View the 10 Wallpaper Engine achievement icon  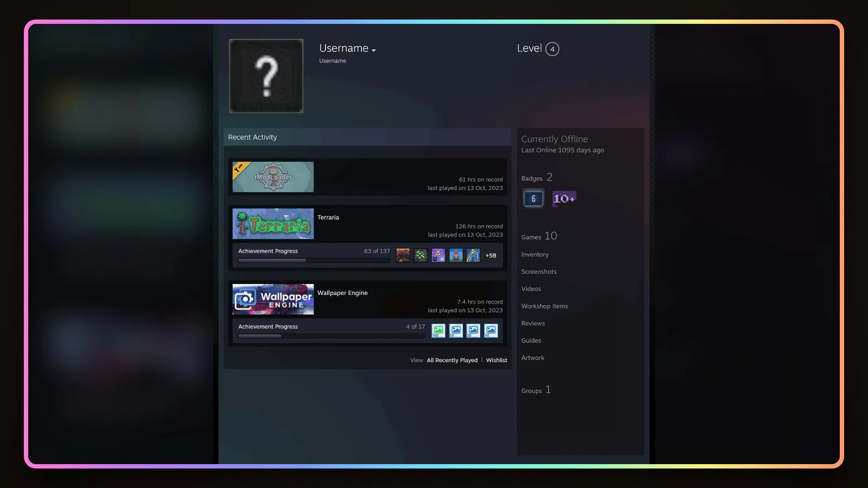[x=491, y=331]
